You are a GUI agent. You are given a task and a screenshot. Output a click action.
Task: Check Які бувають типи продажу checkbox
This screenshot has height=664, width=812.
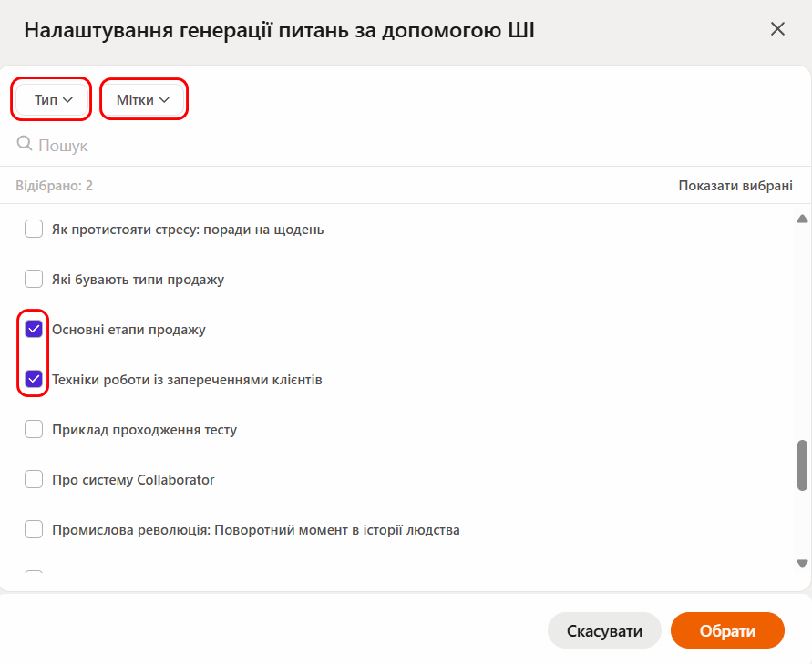34,279
